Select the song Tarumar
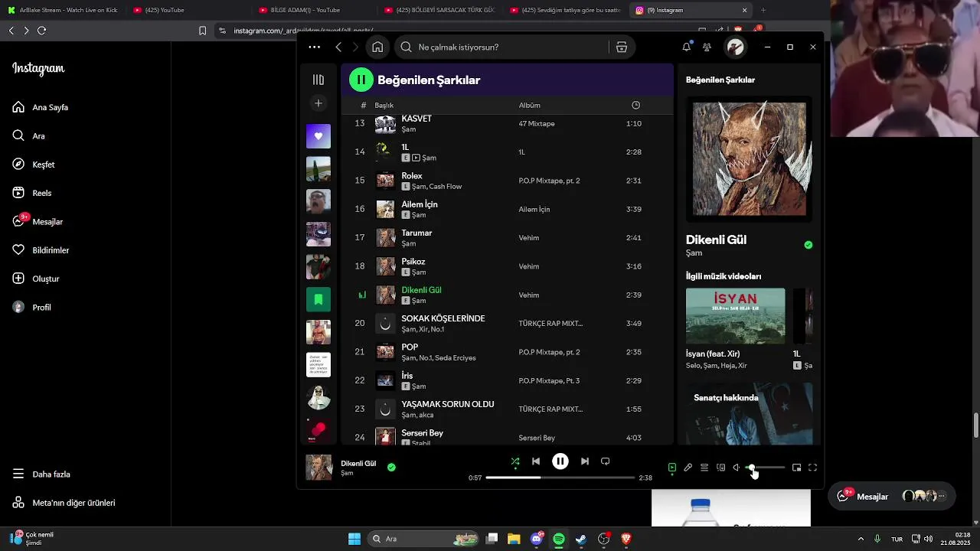The width and height of the screenshot is (980, 551). point(417,233)
